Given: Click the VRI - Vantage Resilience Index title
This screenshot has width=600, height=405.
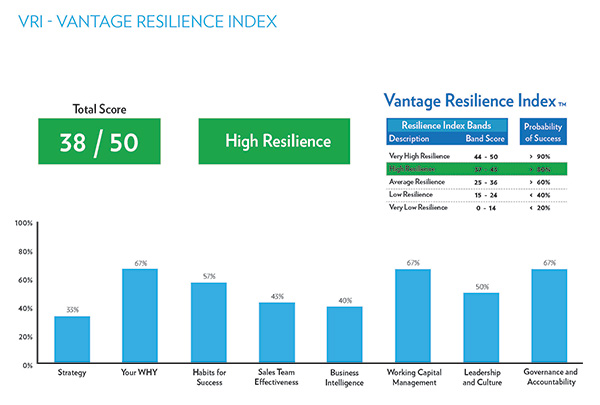Looking at the screenshot, I should (x=148, y=21).
